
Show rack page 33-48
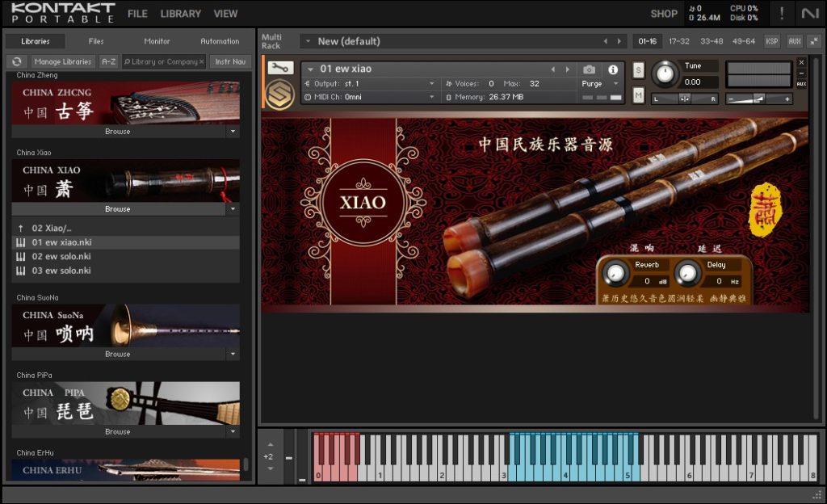coord(711,41)
